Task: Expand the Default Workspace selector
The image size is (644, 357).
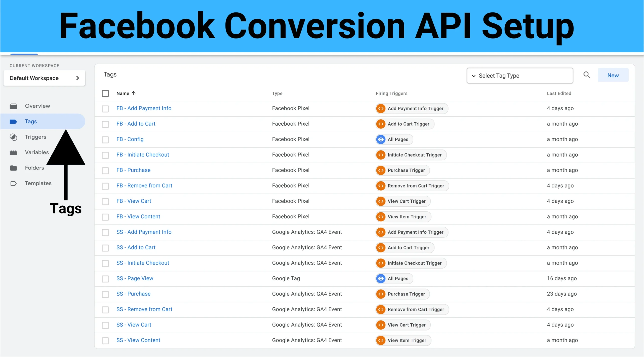Action: pyautogui.click(x=44, y=78)
